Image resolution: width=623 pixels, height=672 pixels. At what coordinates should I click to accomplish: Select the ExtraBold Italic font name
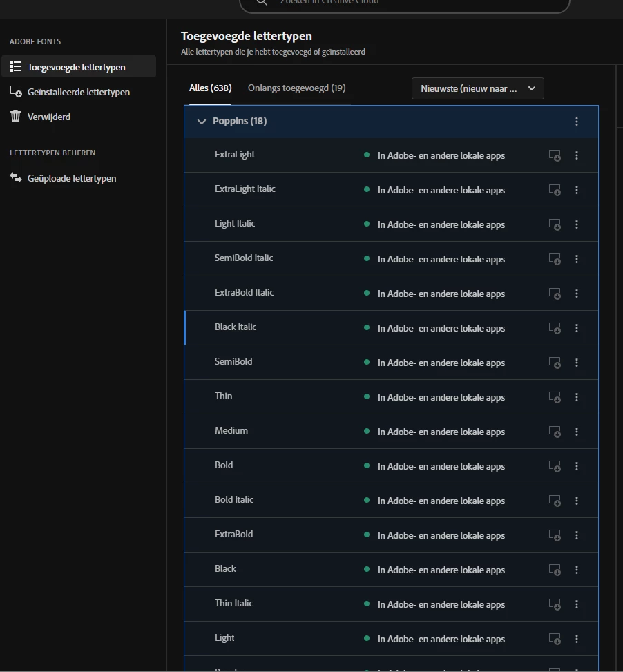click(244, 293)
